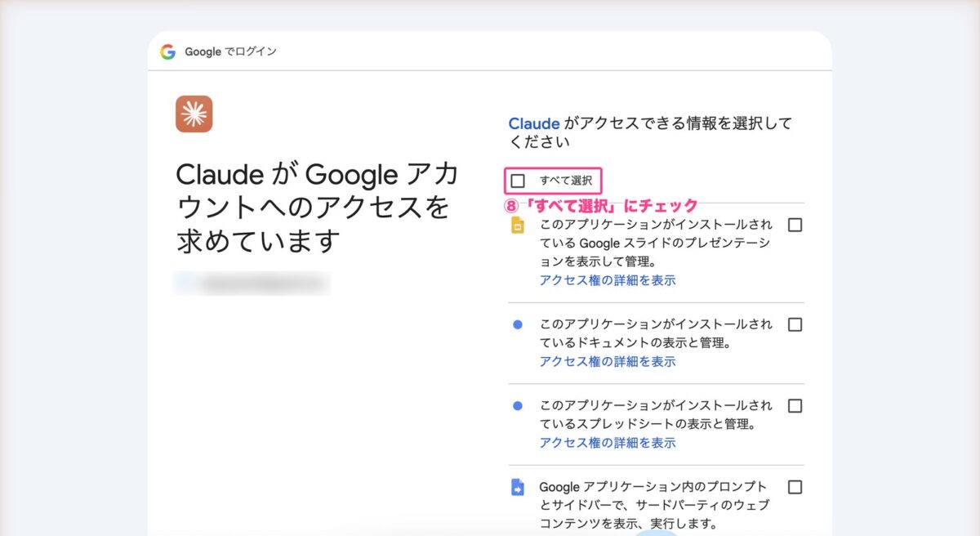Open アクセス権の詳細を表示 under Google スライド
Screen dimensions: 980x536
tap(608, 280)
